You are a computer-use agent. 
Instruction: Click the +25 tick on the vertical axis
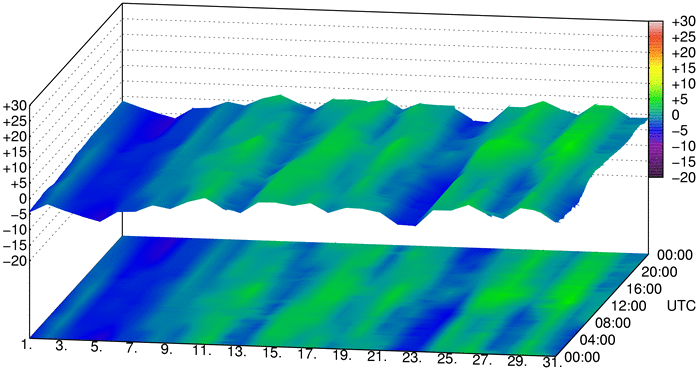pyautogui.click(x=15, y=122)
